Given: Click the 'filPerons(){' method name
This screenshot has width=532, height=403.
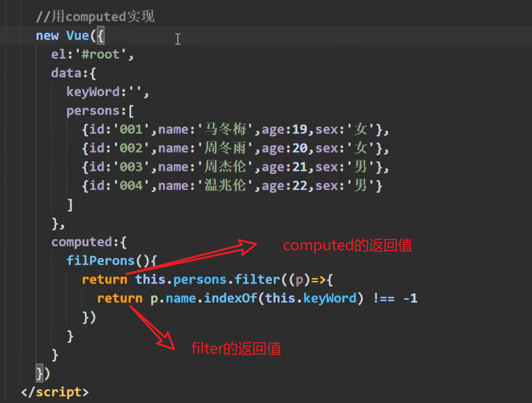Looking at the screenshot, I should pyautogui.click(x=112, y=260).
